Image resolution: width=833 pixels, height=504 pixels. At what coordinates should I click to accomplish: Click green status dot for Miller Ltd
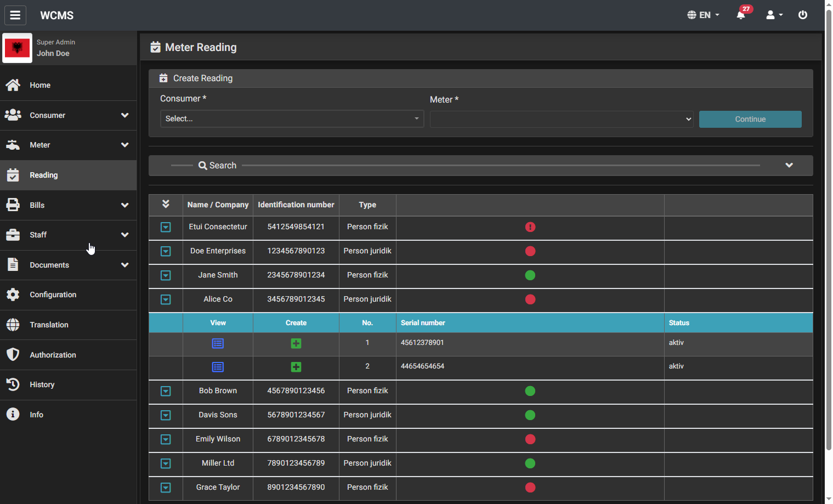click(530, 463)
